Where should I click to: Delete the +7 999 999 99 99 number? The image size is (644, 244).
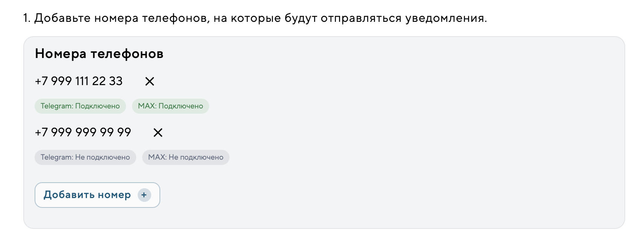pos(158,133)
